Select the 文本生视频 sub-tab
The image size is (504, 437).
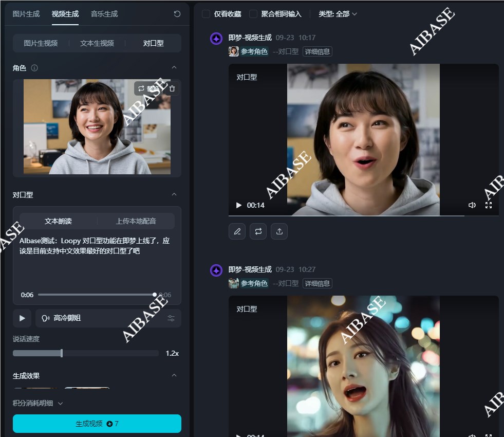[x=97, y=43]
